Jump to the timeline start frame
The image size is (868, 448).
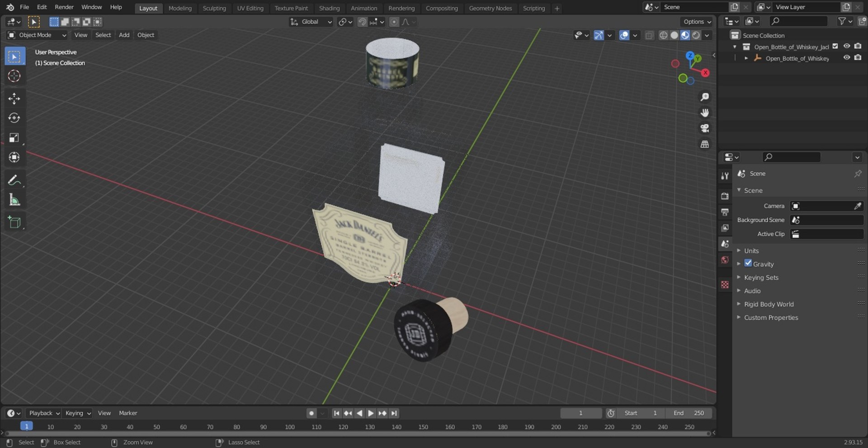336,413
